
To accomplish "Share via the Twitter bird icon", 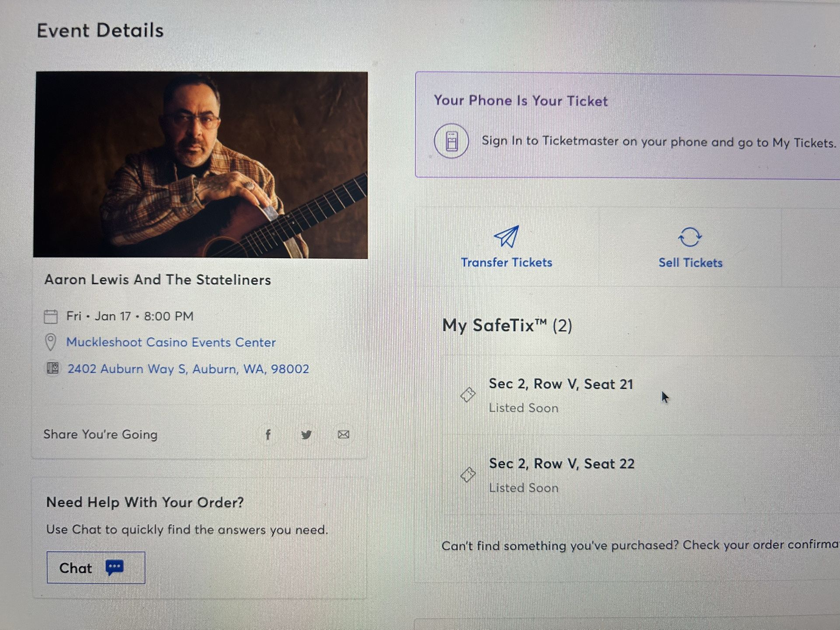I will (x=306, y=434).
